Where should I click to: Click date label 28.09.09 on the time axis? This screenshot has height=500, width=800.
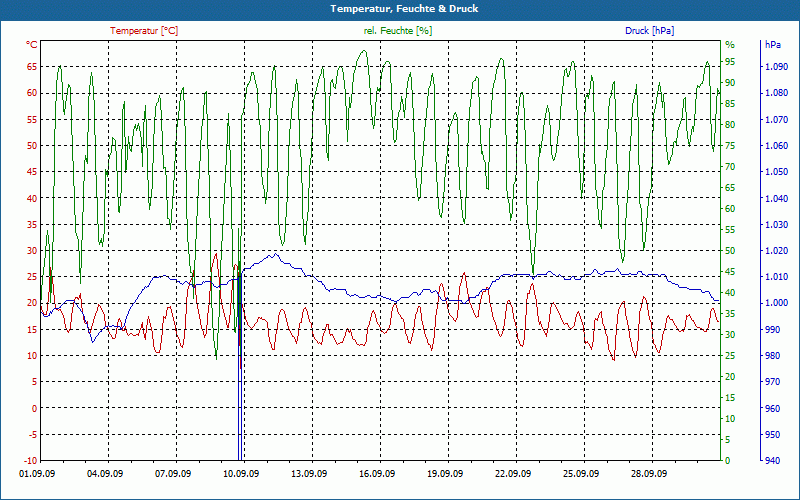tap(649, 473)
